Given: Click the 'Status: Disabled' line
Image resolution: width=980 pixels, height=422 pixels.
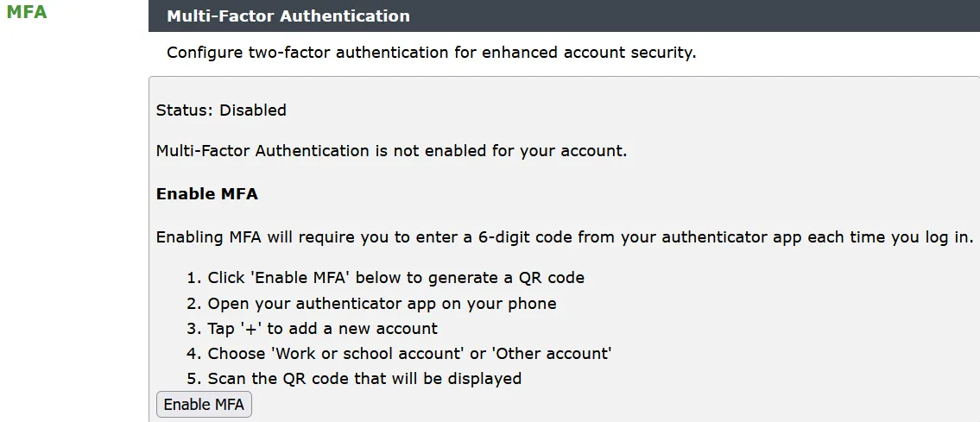Looking at the screenshot, I should click(x=221, y=110).
